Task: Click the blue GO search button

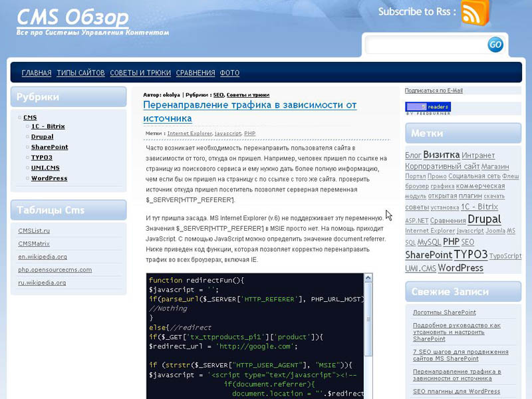Action: tap(495, 45)
